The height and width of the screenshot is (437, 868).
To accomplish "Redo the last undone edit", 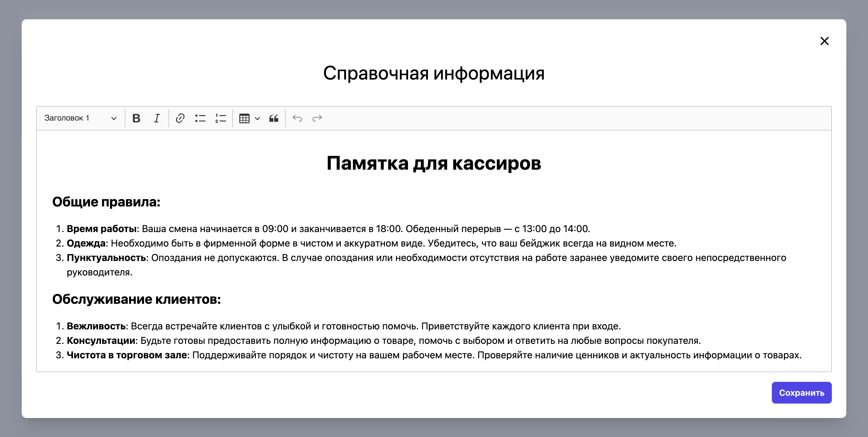I will pyautogui.click(x=317, y=118).
